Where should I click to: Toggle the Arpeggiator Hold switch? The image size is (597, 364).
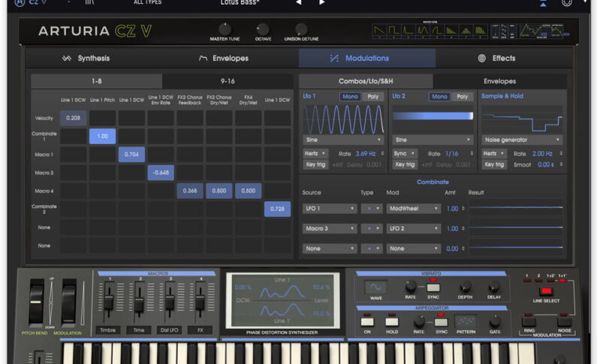pos(392,322)
